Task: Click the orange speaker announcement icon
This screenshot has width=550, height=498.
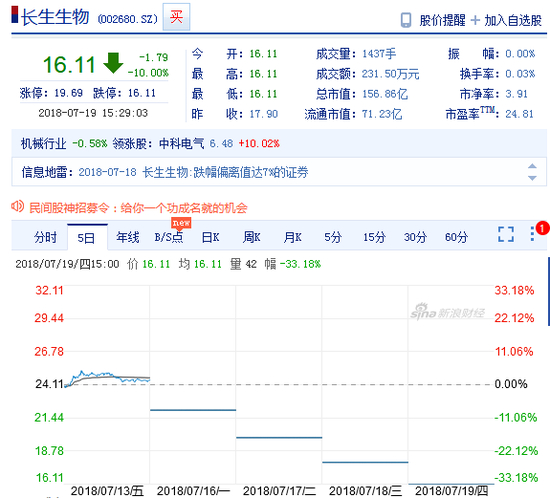Action: (18, 206)
